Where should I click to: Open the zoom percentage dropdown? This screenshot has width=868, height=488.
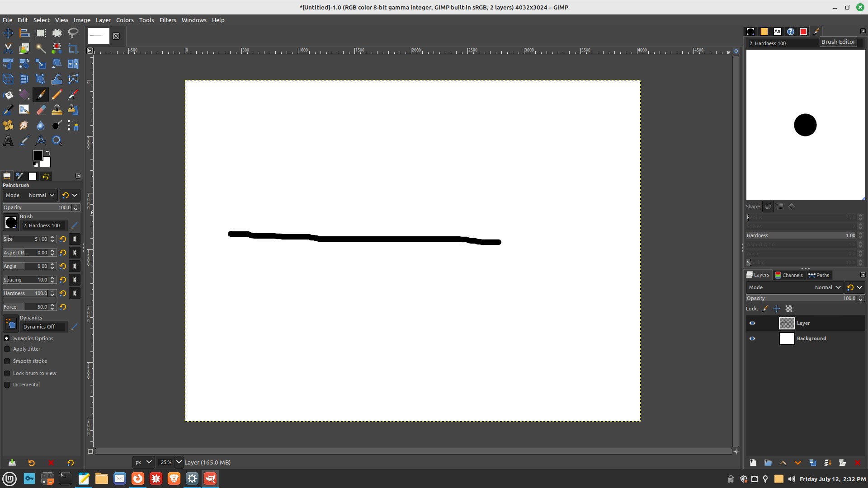click(179, 462)
